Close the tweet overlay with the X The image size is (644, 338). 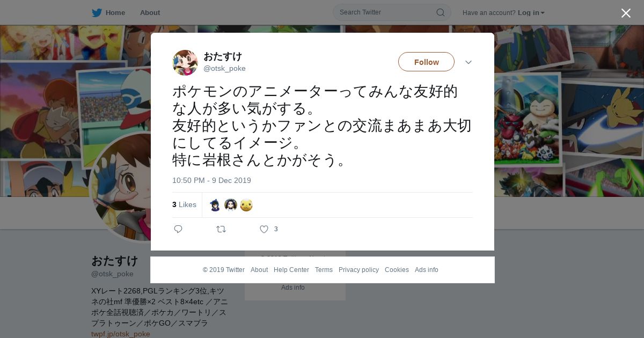(626, 13)
